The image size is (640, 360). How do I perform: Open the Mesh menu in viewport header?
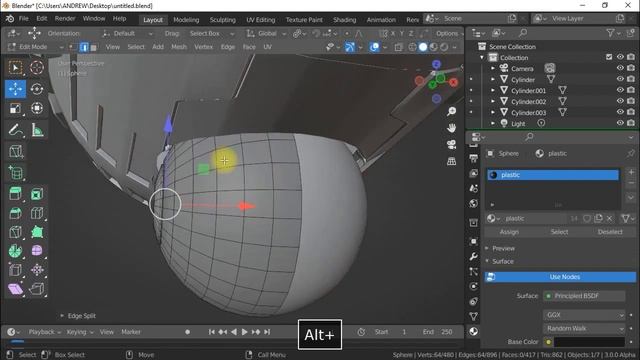pyautogui.click(x=179, y=47)
